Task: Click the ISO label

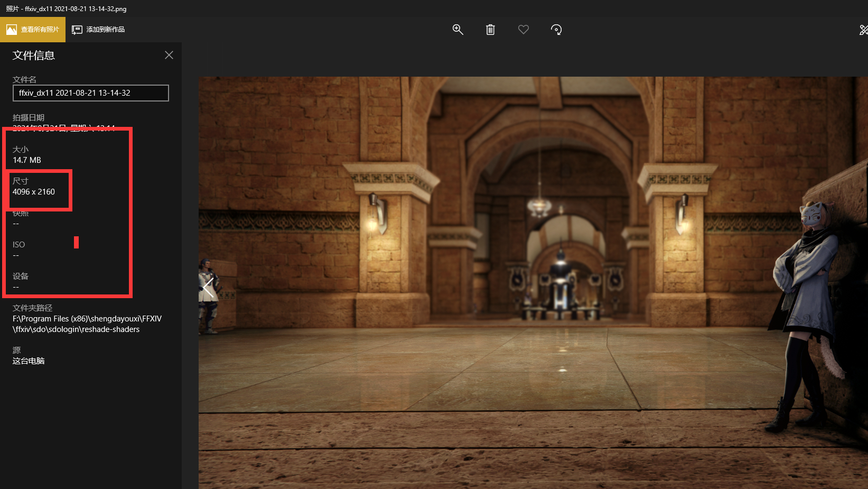Action: [19, 245]
